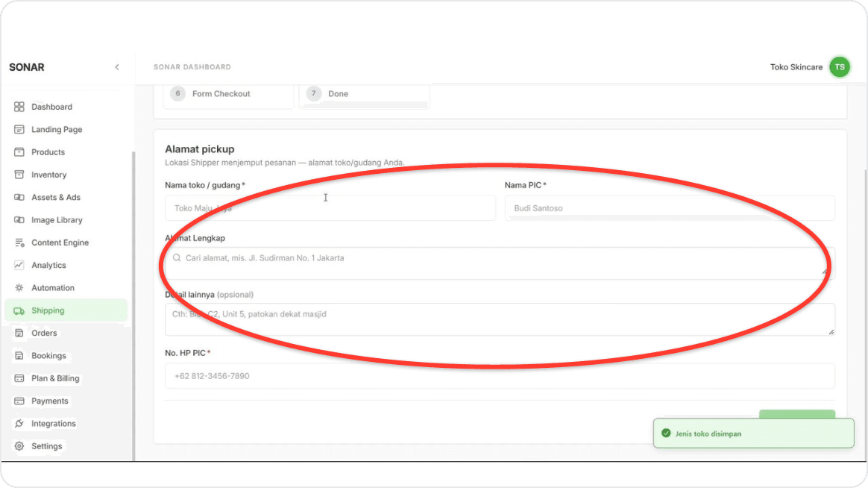
Task: Go to step 6 Form Checkout
Action: (228, 94)
